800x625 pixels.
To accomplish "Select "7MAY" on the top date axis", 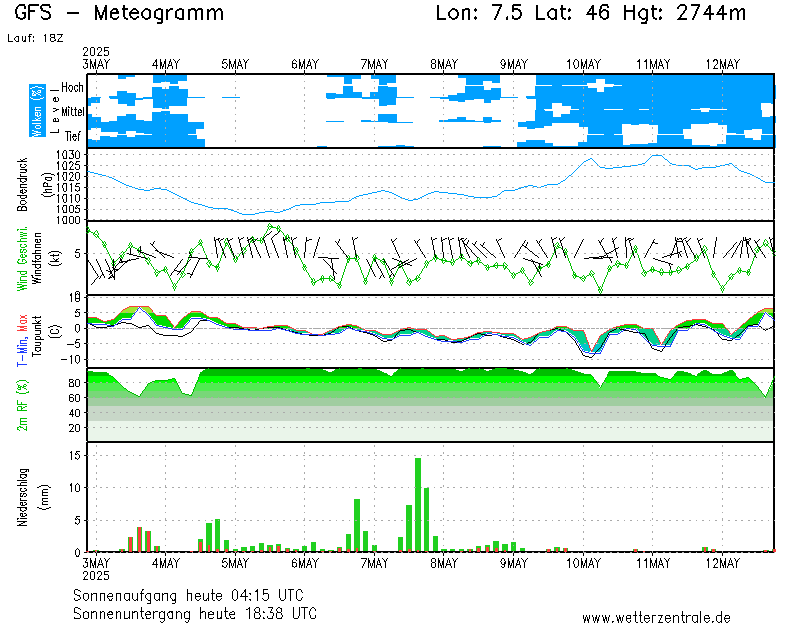I will (374, 65).
